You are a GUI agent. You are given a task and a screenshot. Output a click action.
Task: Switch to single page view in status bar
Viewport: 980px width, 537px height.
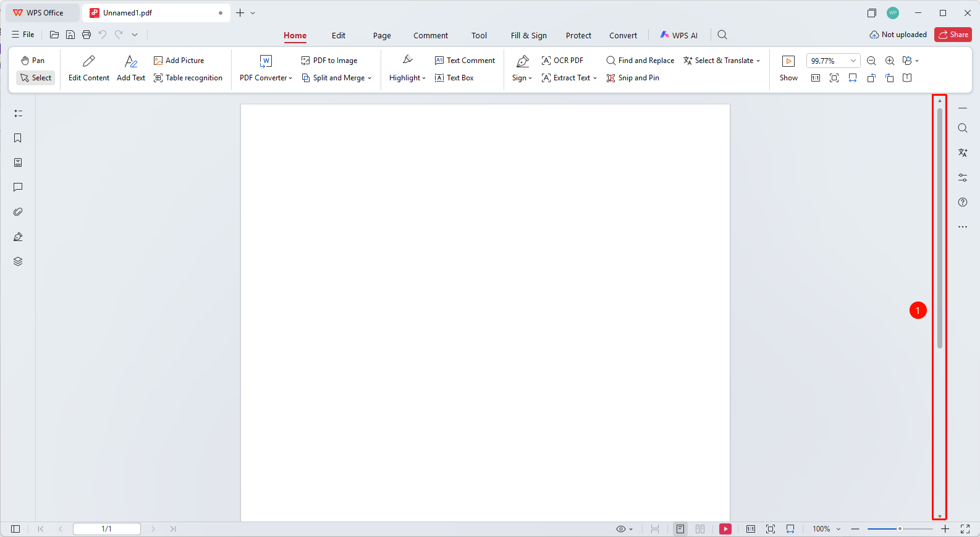680,529
